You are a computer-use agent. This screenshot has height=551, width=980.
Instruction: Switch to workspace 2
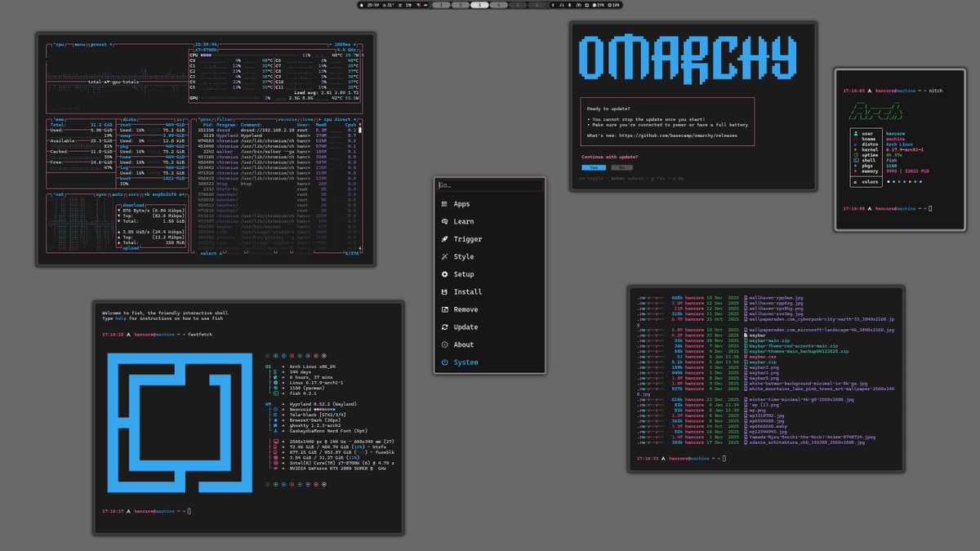(x=461, y=5)
